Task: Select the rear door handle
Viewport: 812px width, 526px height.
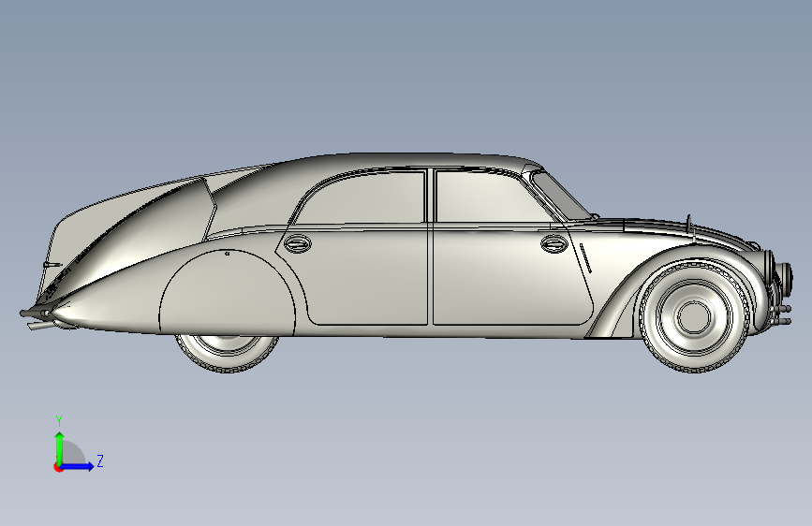Action: [x=298, y=243]
